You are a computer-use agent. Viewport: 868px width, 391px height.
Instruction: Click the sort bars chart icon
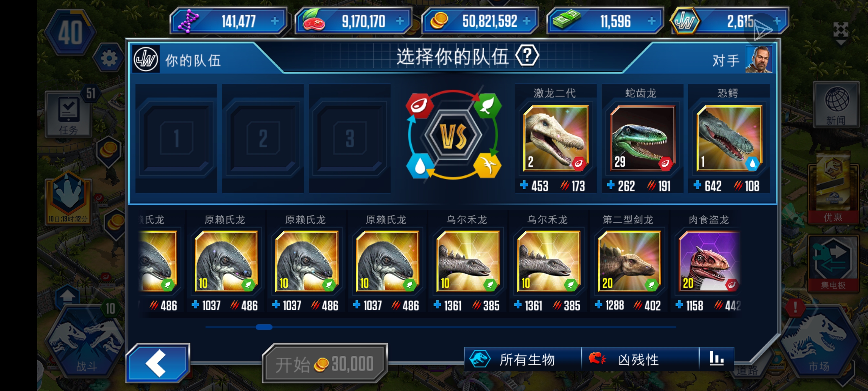click(716, 359)
